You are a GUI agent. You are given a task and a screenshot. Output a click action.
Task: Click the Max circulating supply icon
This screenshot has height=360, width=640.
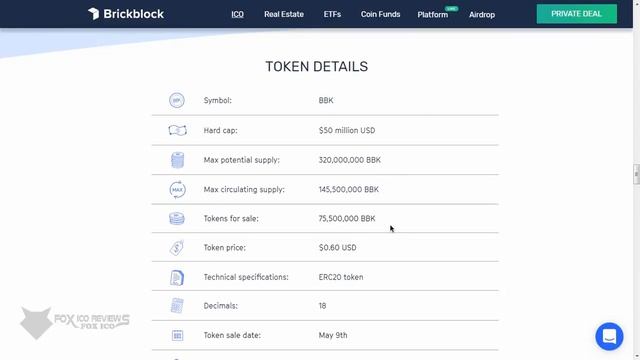point(177,189)
